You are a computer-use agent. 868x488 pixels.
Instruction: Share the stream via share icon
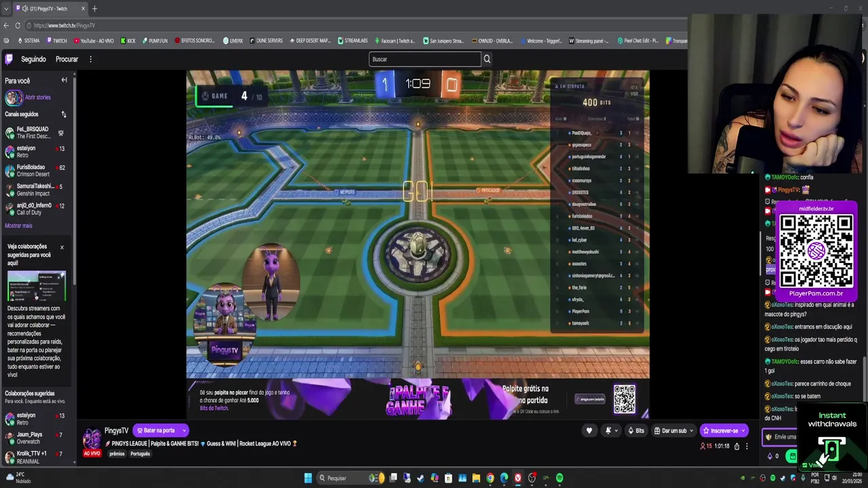[736, 446]
